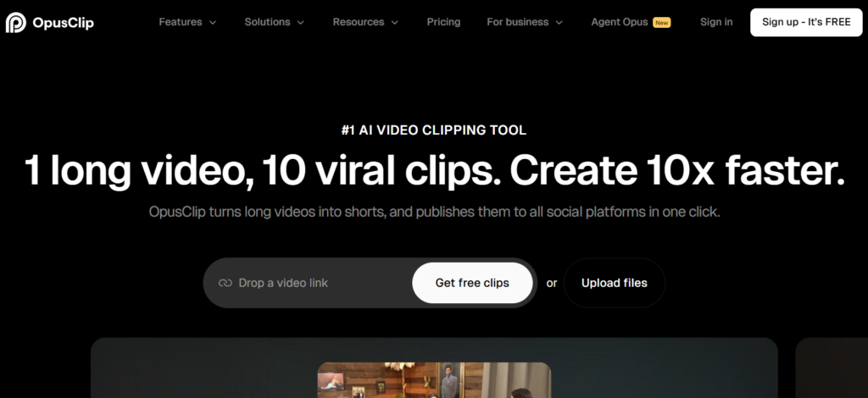Go to the Pricing page
The image size is (868, 398).
(443, 22)
